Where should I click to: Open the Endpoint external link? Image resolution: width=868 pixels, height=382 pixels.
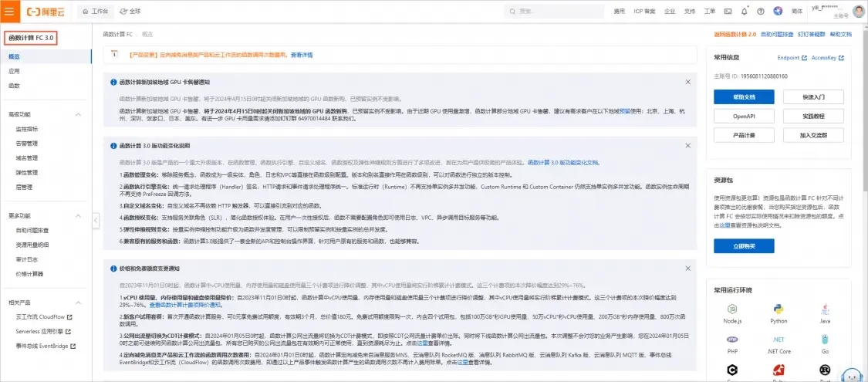click(792, 58)
